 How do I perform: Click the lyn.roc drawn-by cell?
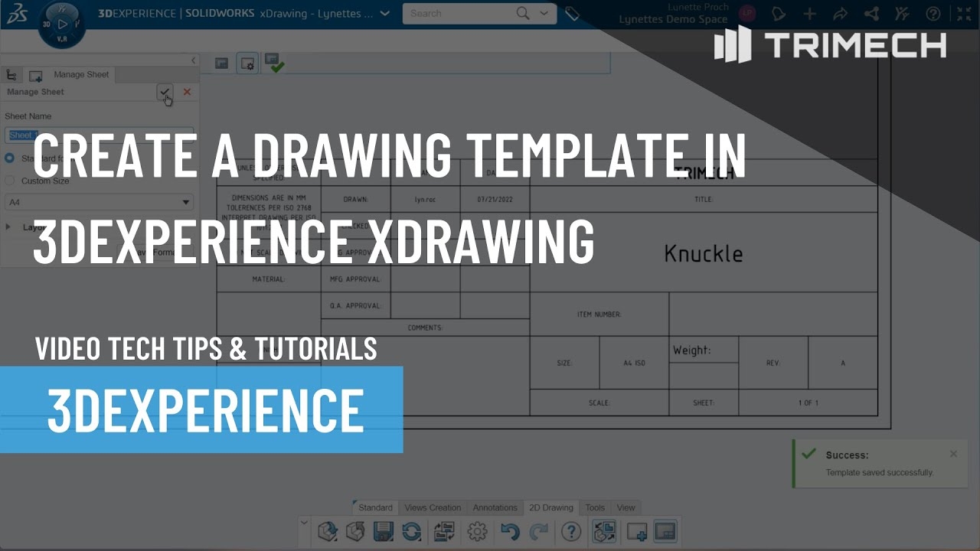[425, 199]
